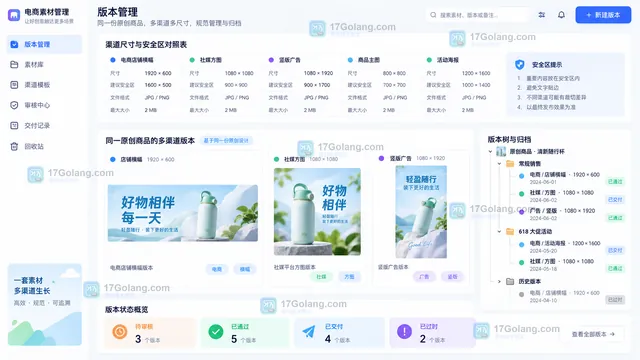Viewport: 640px width, 360px height.
Task: Click the 社媒方图 column header in the table
Action: tap(211, 60)
